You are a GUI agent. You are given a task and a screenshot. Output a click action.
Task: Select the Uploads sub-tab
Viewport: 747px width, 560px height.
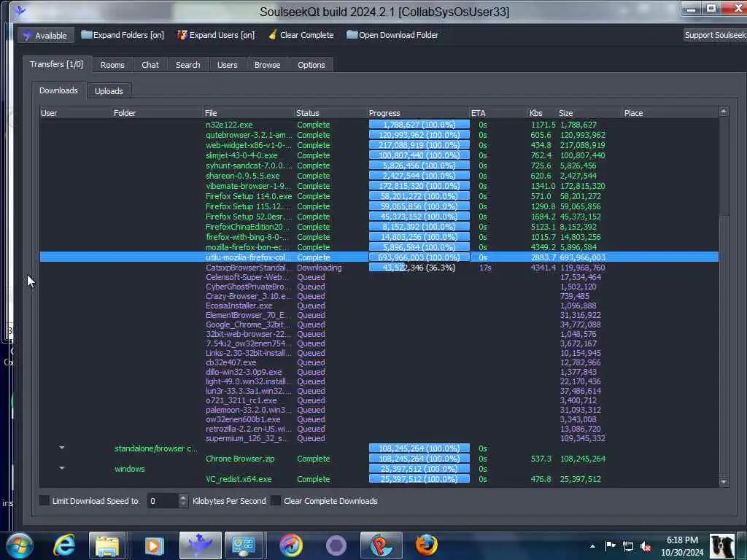pos(109,91)
